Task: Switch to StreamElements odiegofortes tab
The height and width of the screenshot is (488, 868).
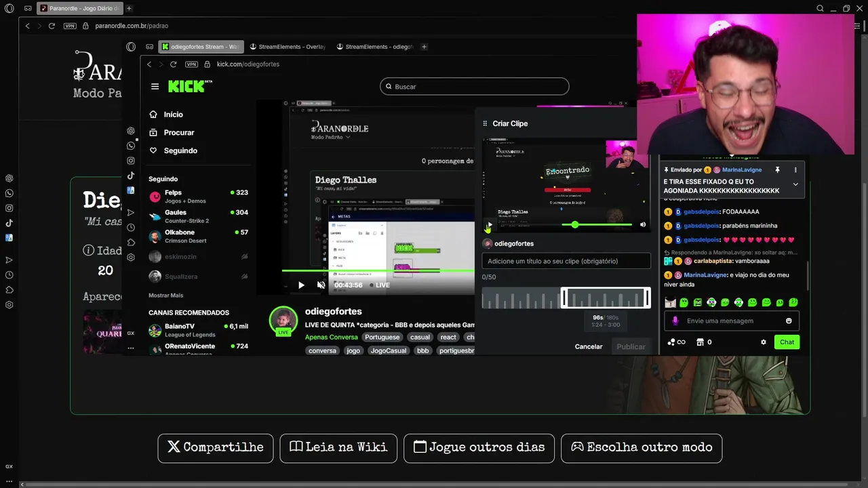Action: (374, 47)
